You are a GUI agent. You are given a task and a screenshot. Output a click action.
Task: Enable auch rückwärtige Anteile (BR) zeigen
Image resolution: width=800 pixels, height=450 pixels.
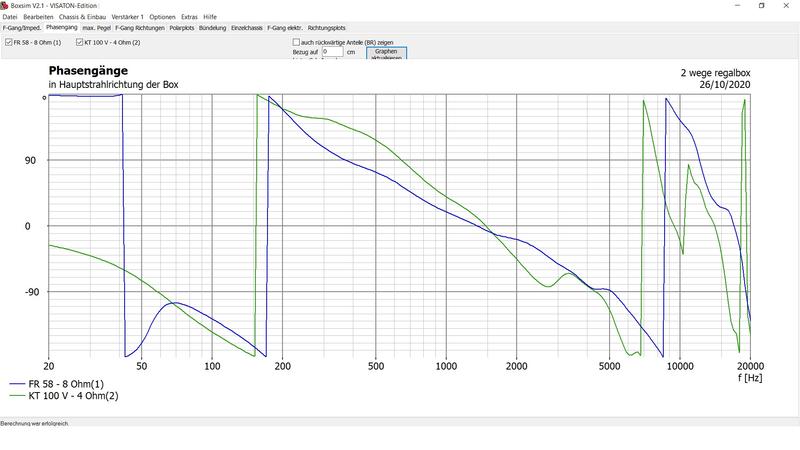(x=296, y=42)
